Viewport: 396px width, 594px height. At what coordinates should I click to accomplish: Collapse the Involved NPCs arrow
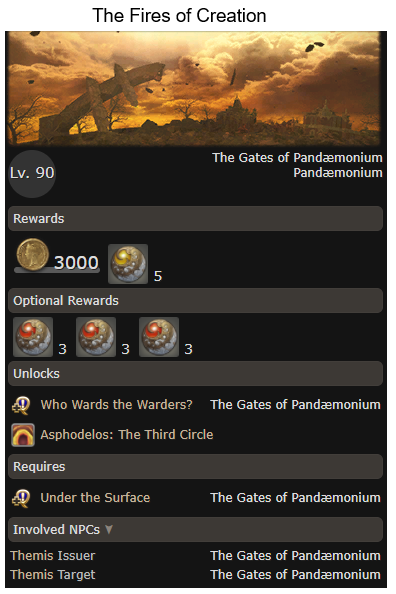pyautogui.click(x=109, y=529)
